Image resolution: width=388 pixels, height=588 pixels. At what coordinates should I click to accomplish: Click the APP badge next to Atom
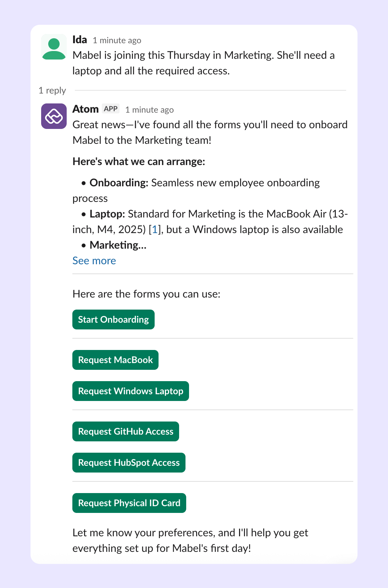click(110, 108)
